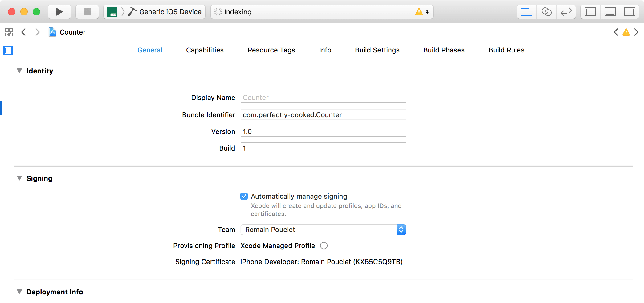Viewport: 644px width, 303px height.
Task: Collapse the Identity section
Action: coord(19,71)
